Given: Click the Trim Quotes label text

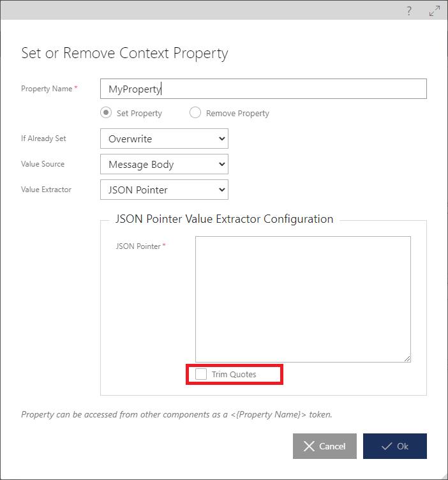Looking at the screenshot, I should tap(234, 375).
